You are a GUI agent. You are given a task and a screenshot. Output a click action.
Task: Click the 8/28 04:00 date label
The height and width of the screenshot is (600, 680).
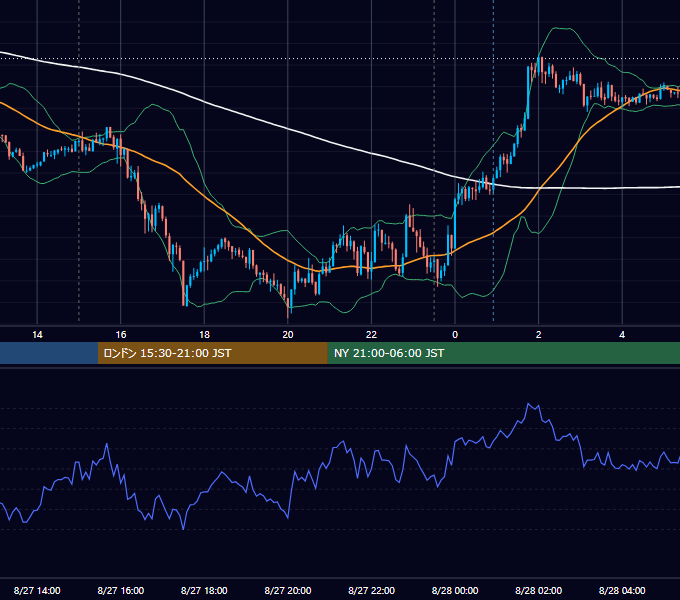622,590
